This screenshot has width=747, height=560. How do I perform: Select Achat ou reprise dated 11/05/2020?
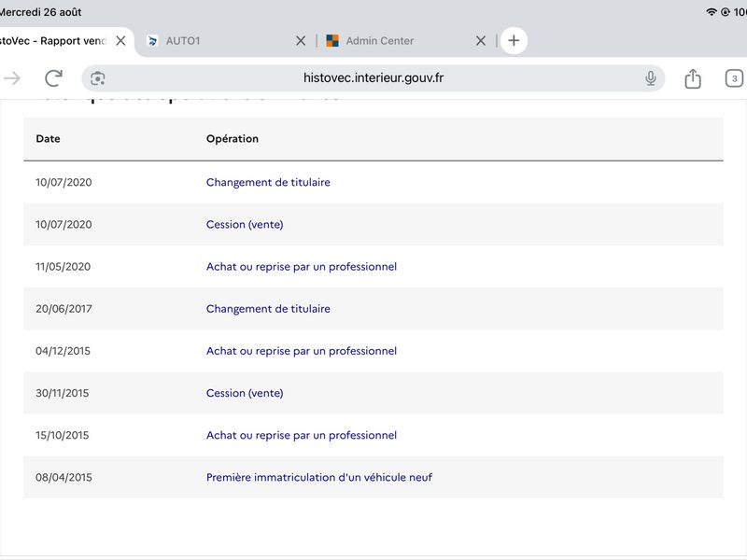click(x=301, y=267)
